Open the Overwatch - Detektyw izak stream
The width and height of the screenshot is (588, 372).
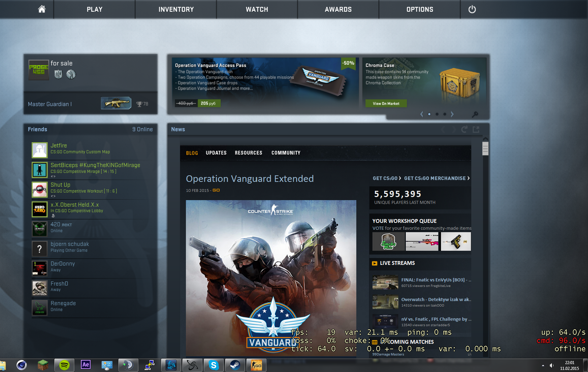click(422, 302)
